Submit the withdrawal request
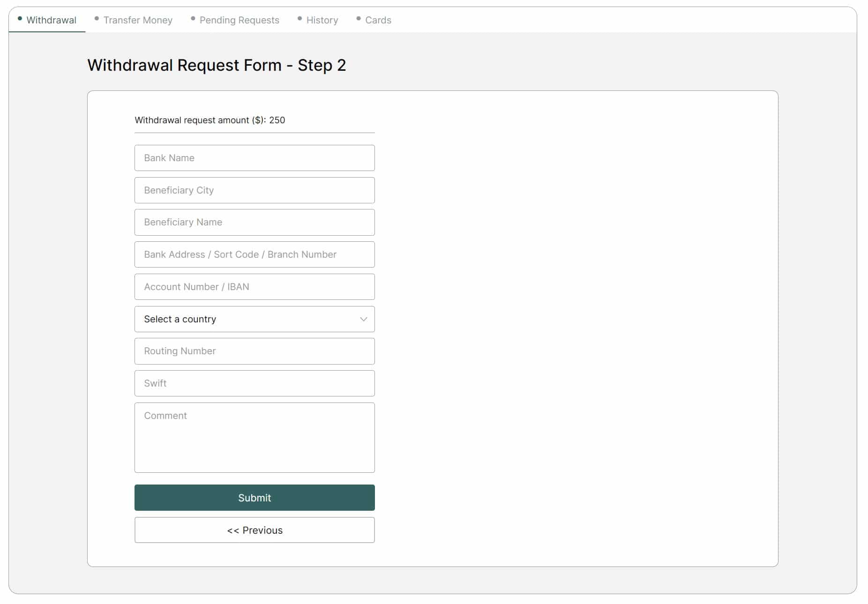868x604 pixels. [254, 497]
